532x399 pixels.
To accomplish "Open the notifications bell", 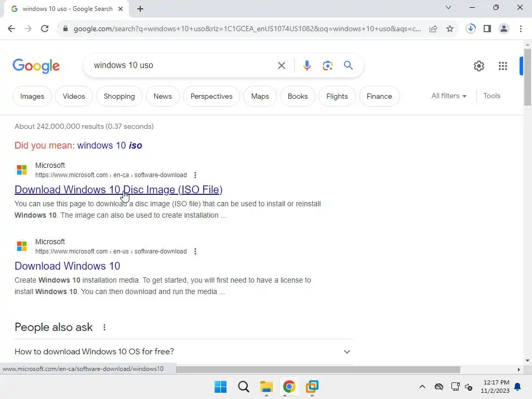I will (518, 387).
